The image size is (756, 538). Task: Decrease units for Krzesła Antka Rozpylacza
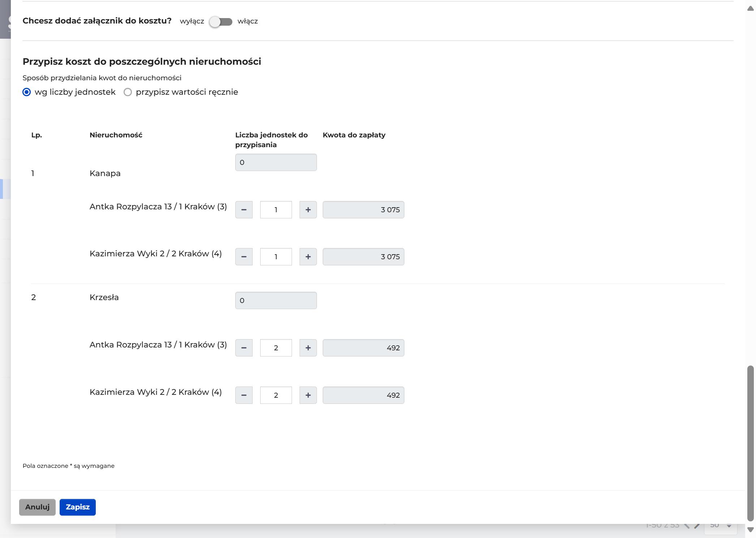pyautogui.click(x=244, y=348)
